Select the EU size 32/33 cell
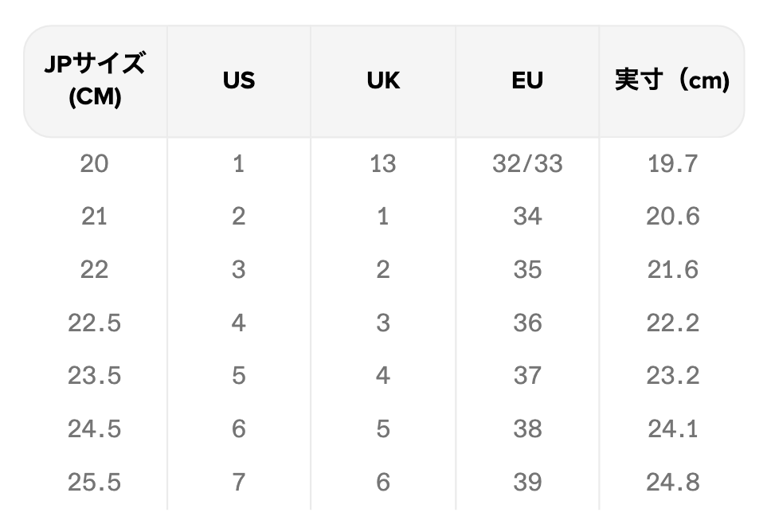Image resolution: width=771 pixels, height=532 pixels. coord(527,164)
